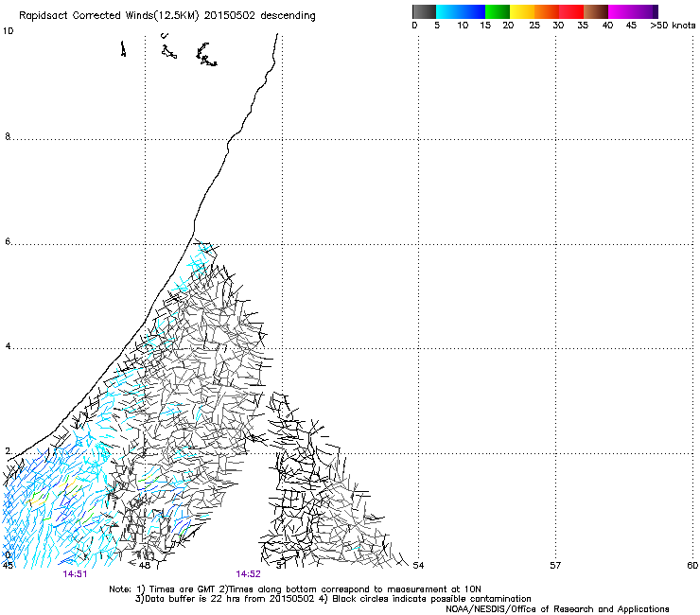The width and height of the screenshot is (700, 615).
Task: Click the longitude 48 axis label
Action: (x=145, y=566)
